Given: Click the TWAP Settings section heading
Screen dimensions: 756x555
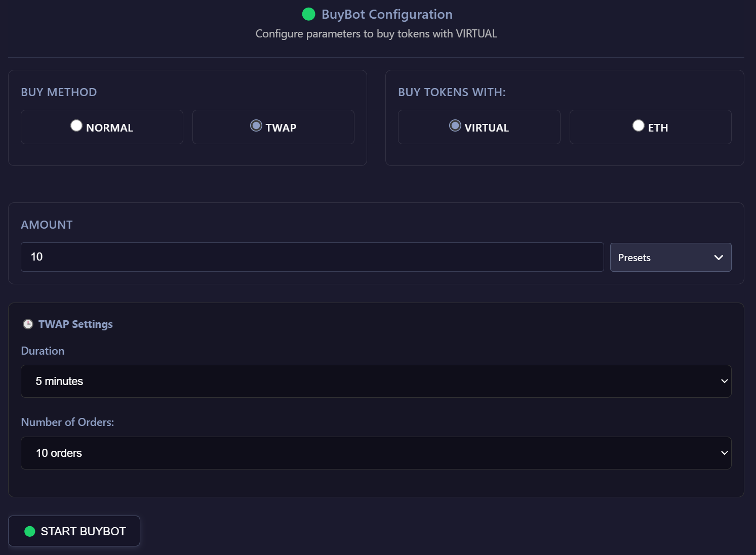Looking at the screenshot, I should pos(75,324).
